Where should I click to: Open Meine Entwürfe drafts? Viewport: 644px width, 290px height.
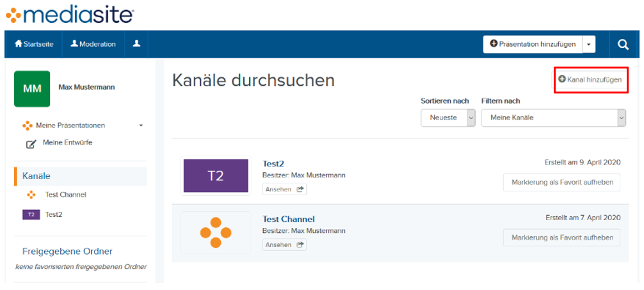[67, 143]
